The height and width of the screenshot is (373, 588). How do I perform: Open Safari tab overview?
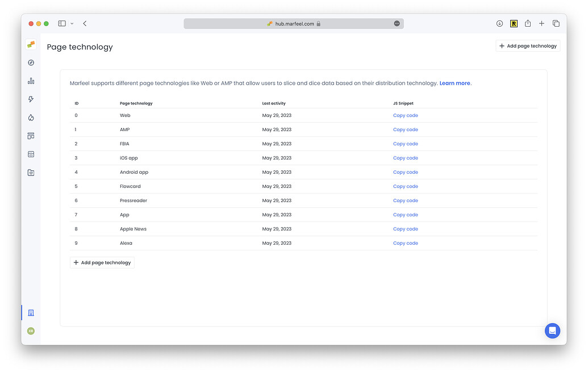pyautogui.click(x=556, y=23)
